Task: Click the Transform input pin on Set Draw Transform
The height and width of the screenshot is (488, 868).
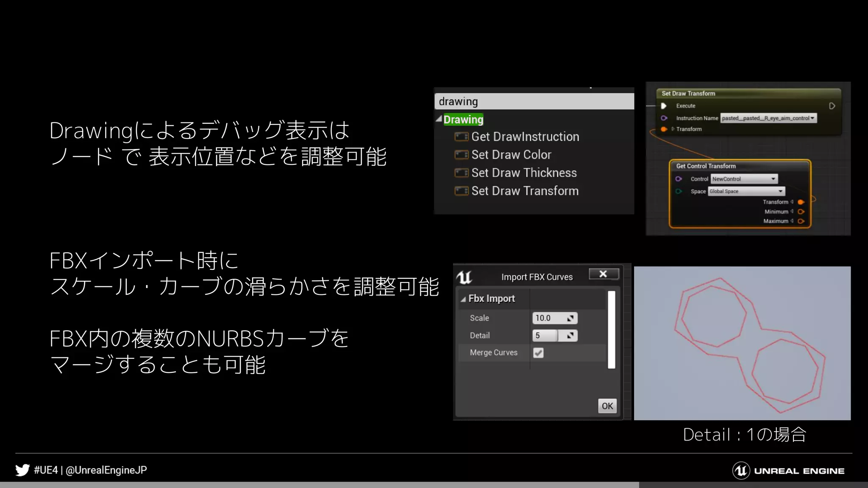Action: [x=664, y=129]
